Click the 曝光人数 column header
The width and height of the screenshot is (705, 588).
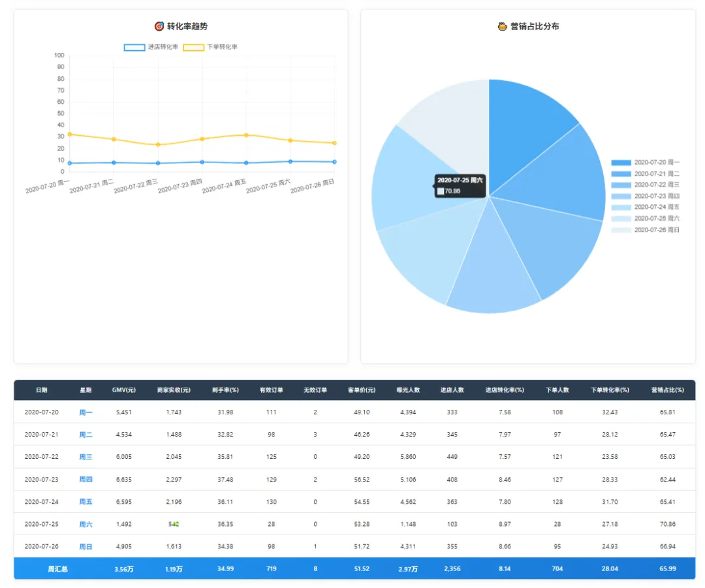tap(408, 390)
